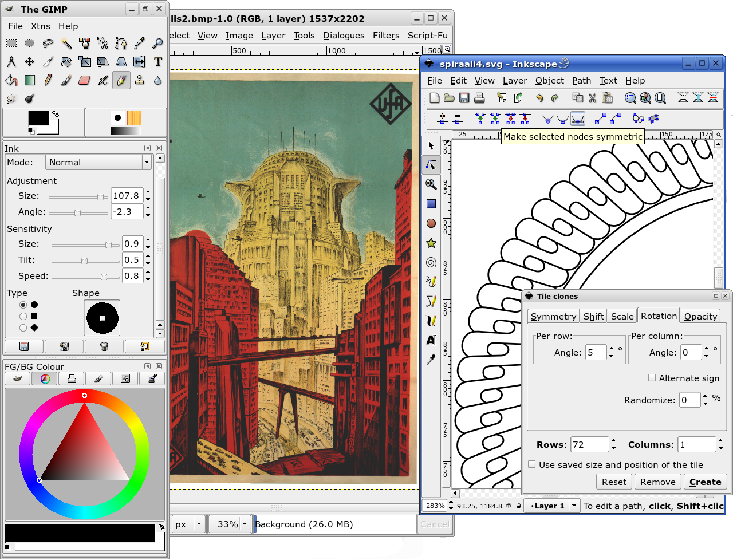733x560 pixels.
Task: Click the black foreground colour swatch
Action: [38, 119]
